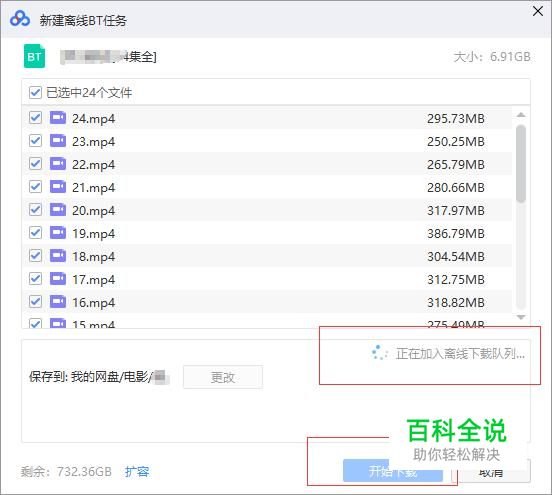The width and height of the screenshot is (552, 495).
Task: Close the 新建离线BT任务 dialog
Action: pos(538,11)
